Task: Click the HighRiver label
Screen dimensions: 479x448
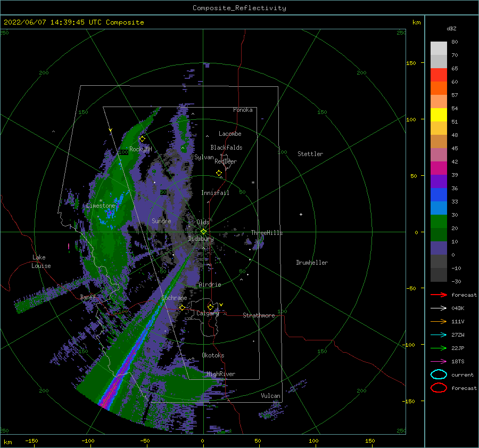Action: [221, 374]
